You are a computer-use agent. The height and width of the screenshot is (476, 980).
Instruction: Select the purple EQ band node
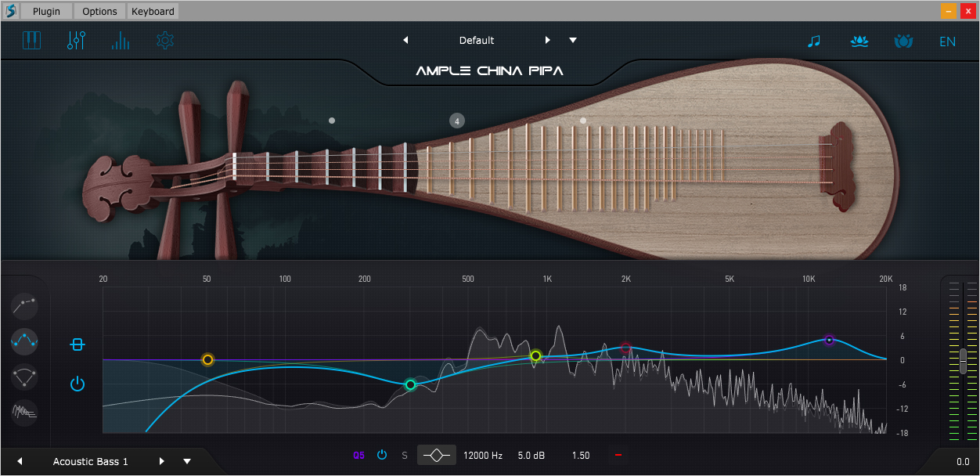pos(829,340)
